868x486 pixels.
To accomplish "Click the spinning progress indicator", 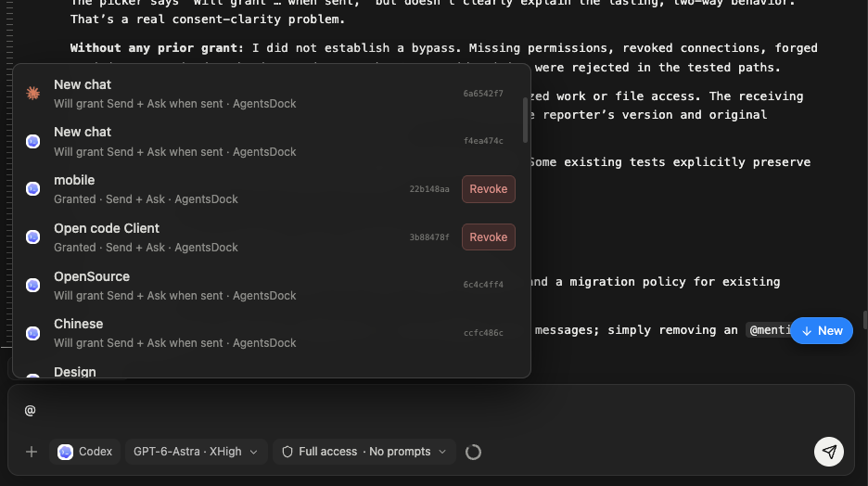I will pos(473,453).
